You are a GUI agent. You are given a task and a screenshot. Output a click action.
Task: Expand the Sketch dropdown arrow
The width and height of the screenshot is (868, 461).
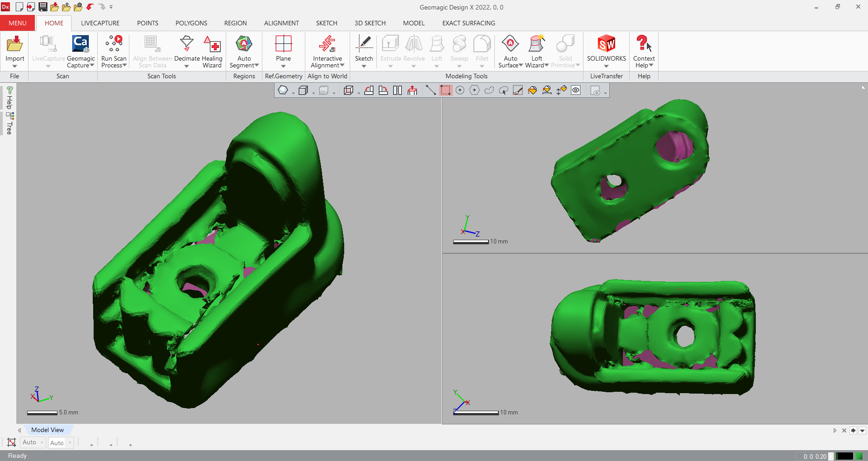364,66
